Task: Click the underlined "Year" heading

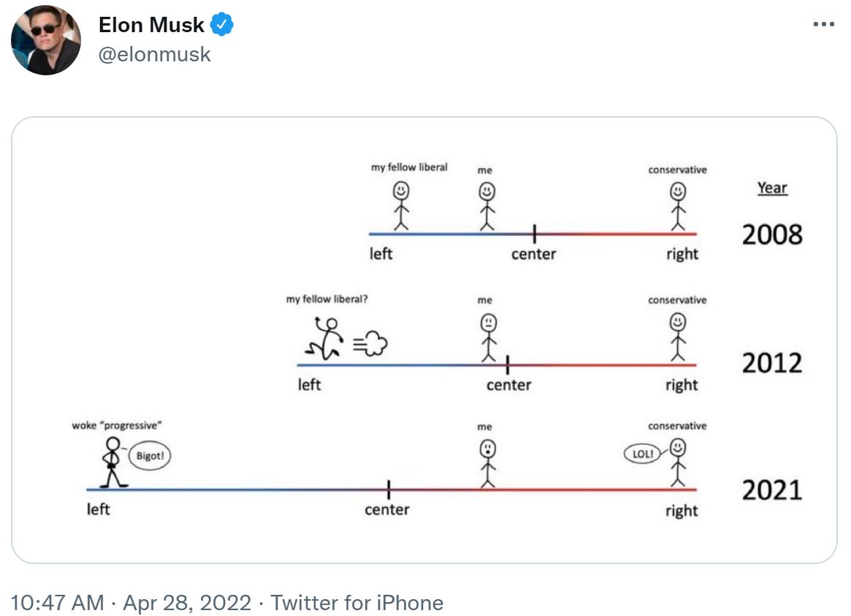Action: click(x=772, y=188)
